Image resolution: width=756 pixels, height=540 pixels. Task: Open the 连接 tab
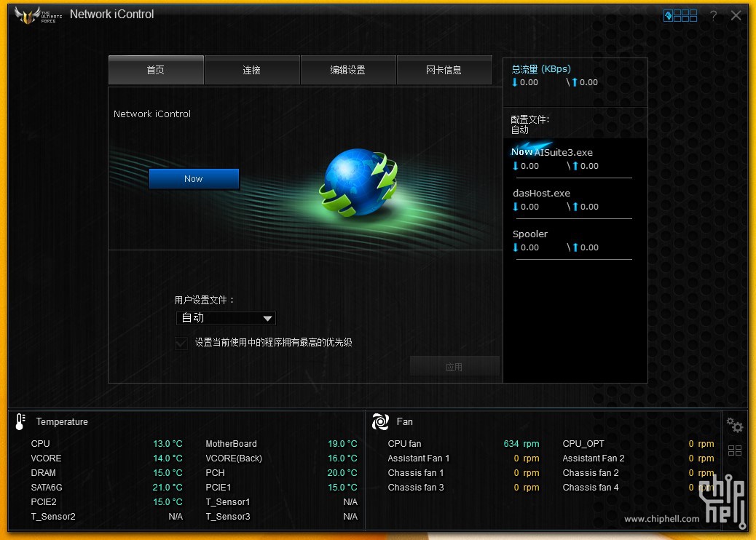pos(252,71)
